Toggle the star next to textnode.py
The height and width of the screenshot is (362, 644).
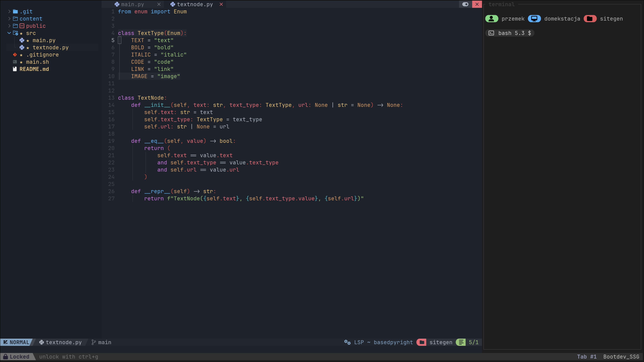coord(28,47)
